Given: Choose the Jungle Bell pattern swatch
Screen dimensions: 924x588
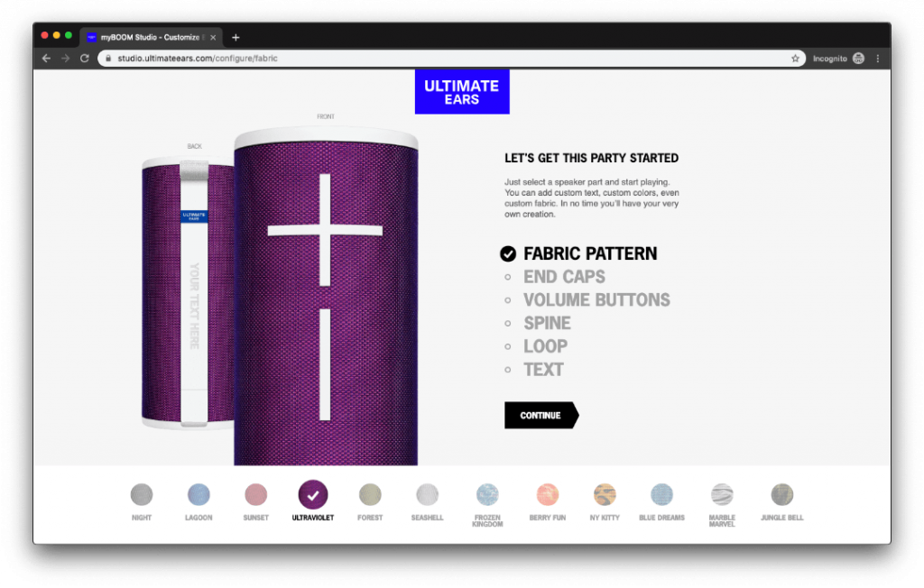Looking at the screenshot, I should (782, 495).
